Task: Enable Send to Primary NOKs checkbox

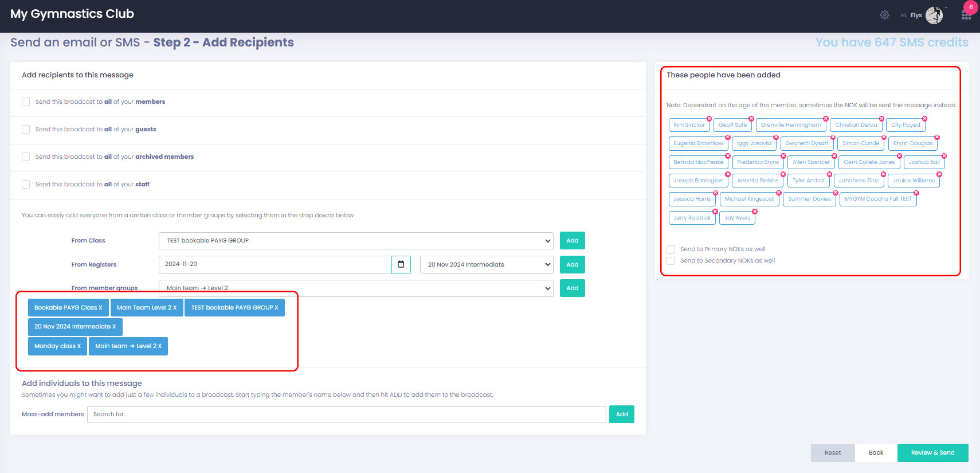Action: coord(671,249)
